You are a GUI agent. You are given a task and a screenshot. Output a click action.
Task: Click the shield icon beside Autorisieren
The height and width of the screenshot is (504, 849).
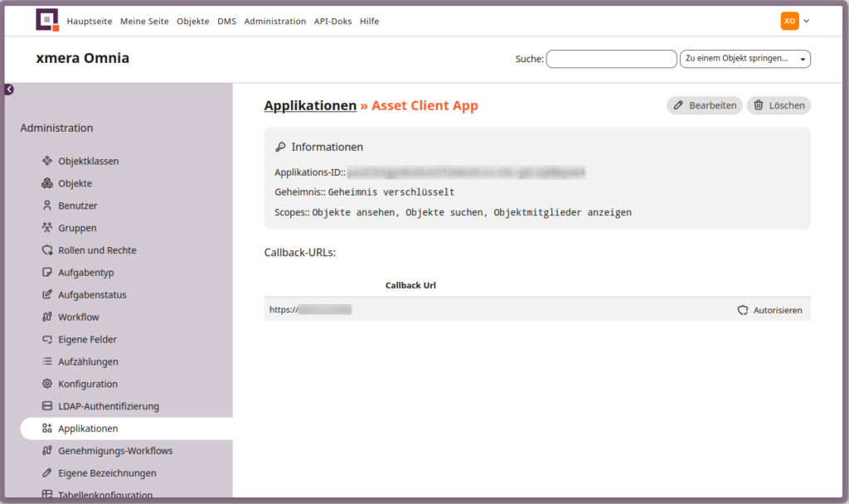(x=743, y=310)
